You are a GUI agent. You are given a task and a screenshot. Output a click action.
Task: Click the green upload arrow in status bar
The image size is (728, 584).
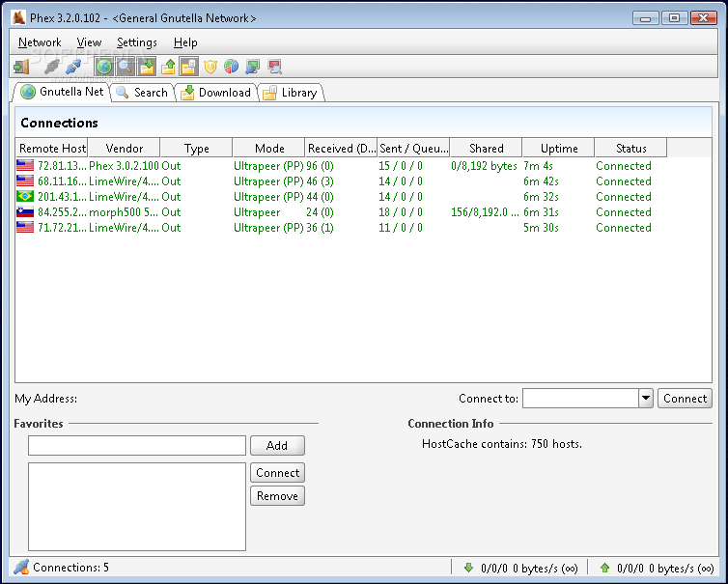point(604,568)
